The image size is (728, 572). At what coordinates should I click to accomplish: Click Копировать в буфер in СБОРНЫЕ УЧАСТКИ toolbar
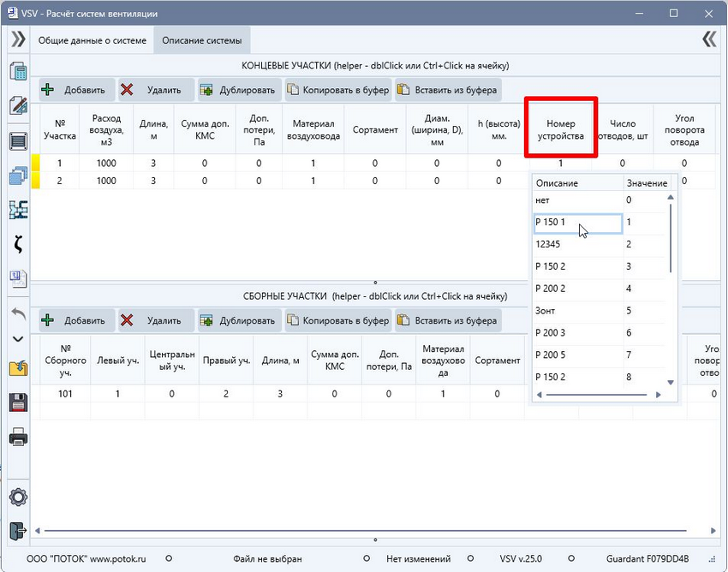pos(338,320)
